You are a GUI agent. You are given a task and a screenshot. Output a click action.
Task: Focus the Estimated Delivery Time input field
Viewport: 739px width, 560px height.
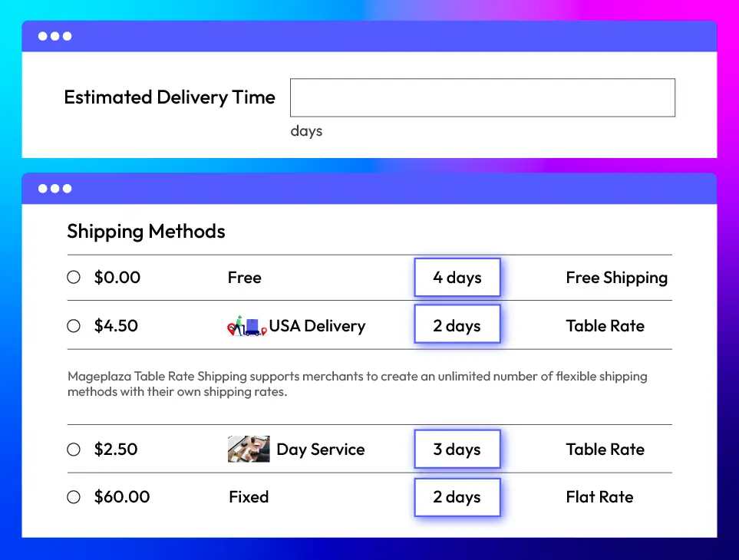coord(483,97)
